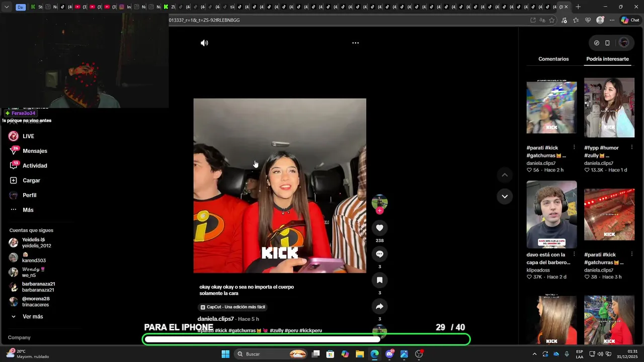Viewport: 644px width, 362px height.
Task: Expand Ver más followed accounts
Action: 28,317
